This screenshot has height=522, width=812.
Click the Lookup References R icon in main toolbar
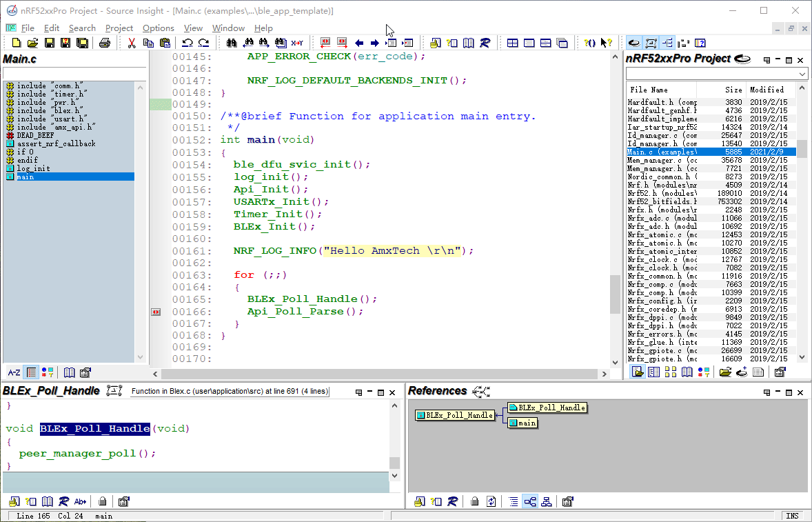[485, 43]
